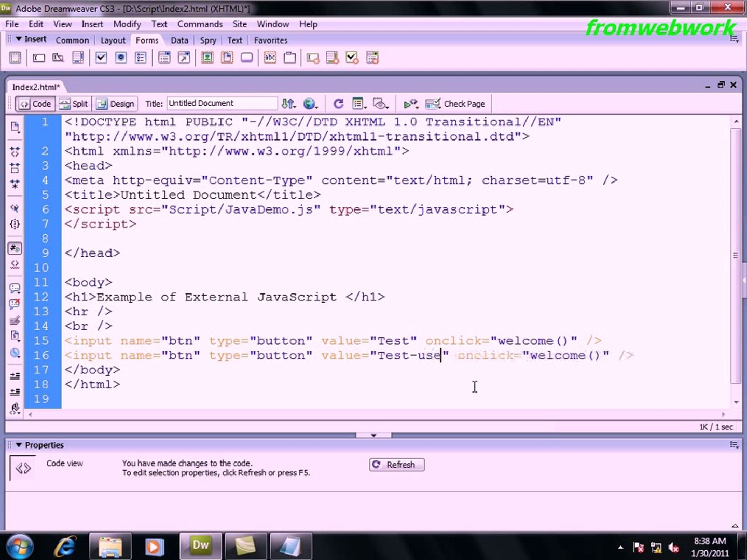Collapse the Properties panel

tap(19, 445)
